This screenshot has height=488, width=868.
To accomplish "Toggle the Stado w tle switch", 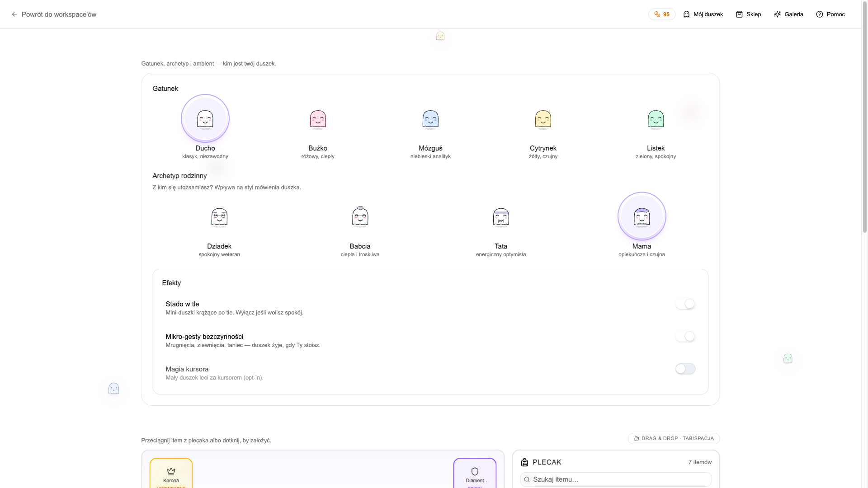I will [x=685, y=304].
